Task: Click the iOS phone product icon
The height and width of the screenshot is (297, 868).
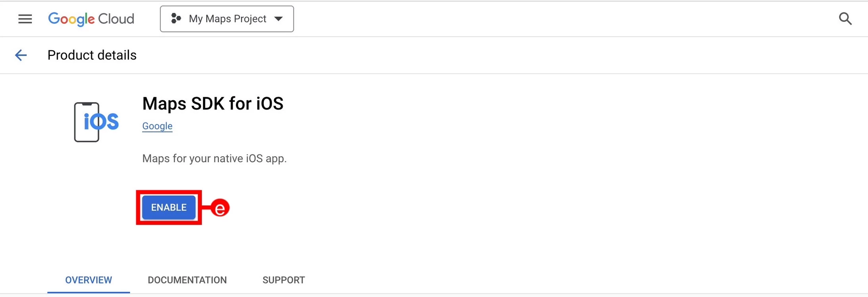Action: point(96,122)
